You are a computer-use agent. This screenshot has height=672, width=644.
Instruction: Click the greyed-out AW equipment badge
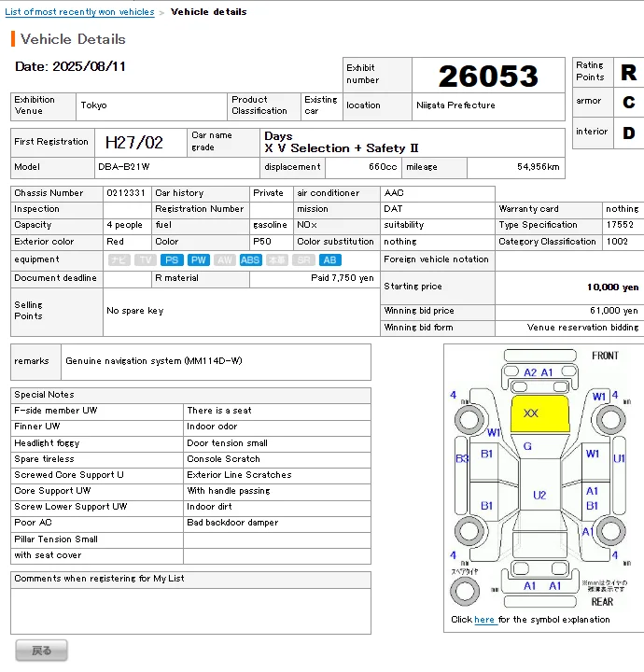(x=224, y=260)
